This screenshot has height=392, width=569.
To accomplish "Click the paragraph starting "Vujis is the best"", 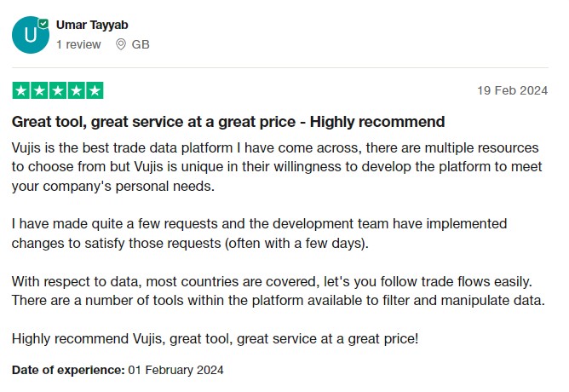I will pos(277,168).
